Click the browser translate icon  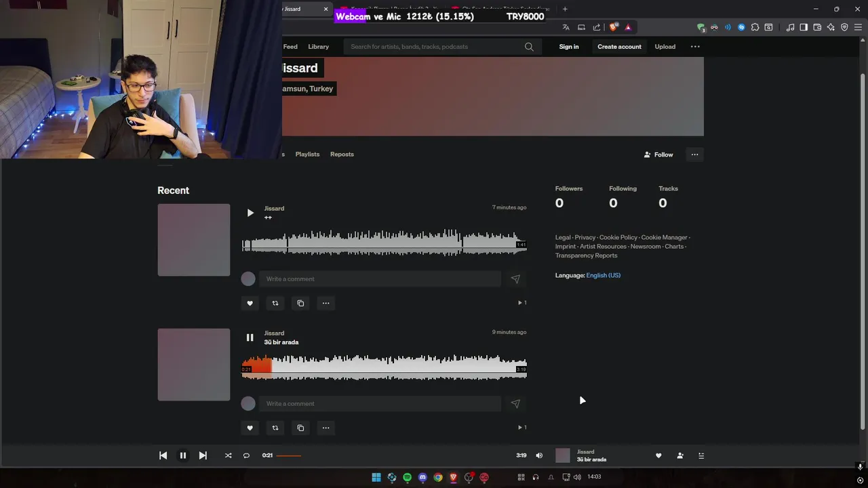point(566,27)
